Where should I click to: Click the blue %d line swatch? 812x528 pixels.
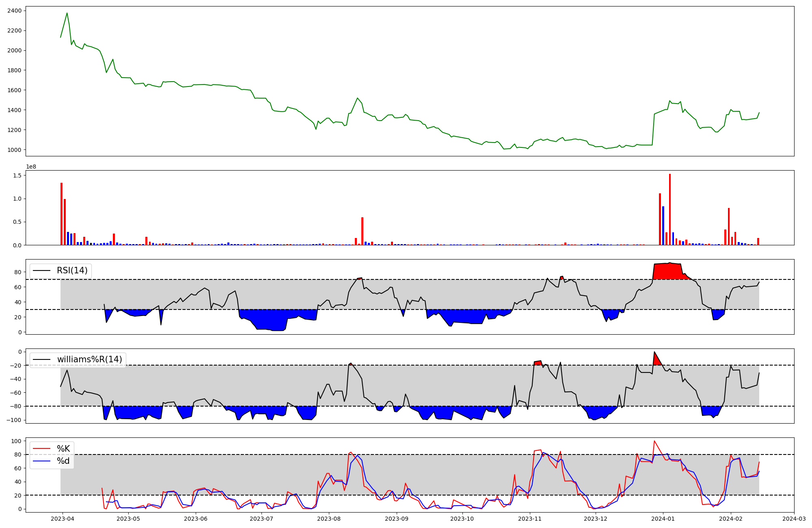(x=42, y=461)
